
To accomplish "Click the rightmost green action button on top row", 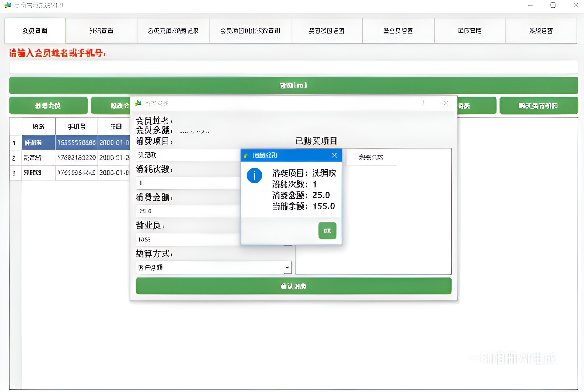I will (x=539, y=105).
